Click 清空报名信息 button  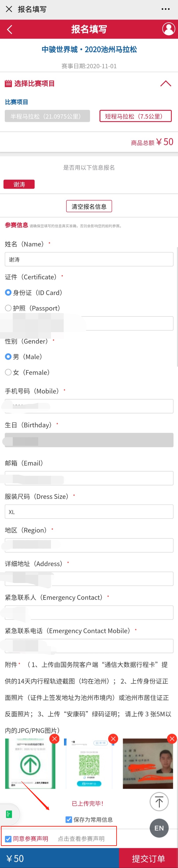tap(89, 206)
